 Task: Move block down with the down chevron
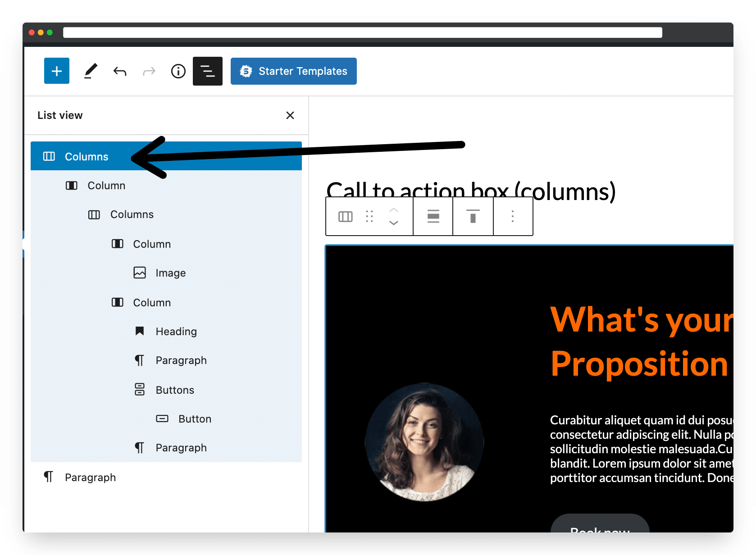point(394,223)
